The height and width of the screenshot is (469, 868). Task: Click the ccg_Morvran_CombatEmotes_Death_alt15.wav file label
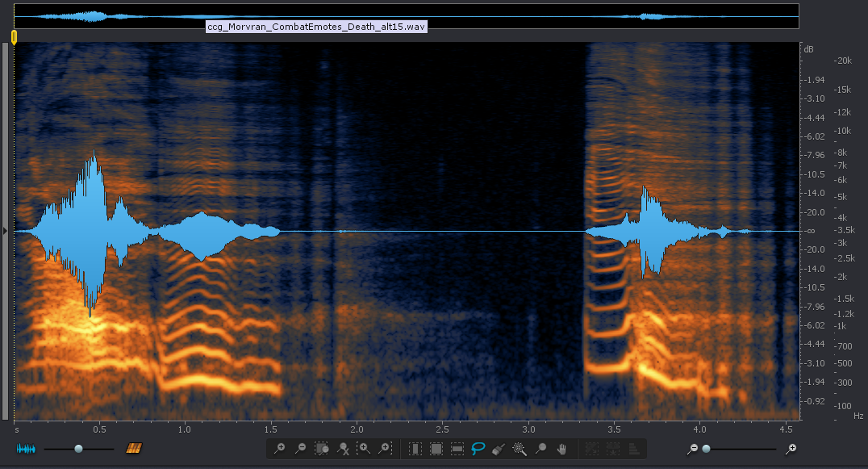tap(316, 27)
